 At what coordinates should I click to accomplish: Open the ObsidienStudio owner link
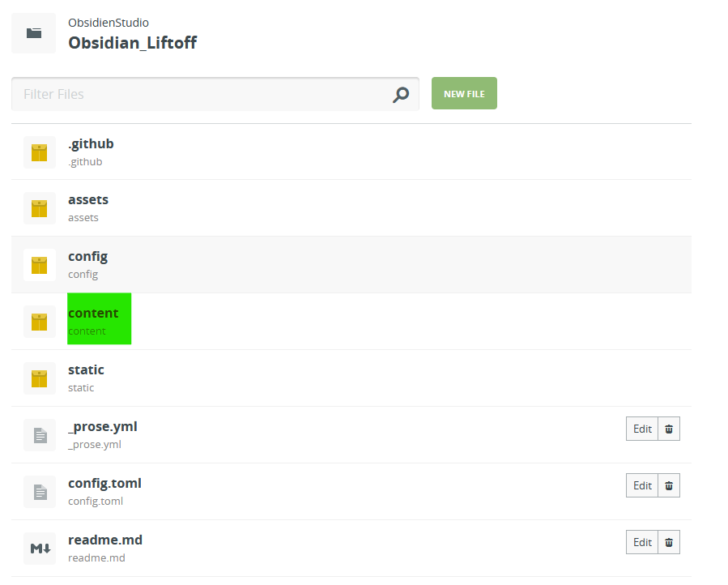(109, 23)
